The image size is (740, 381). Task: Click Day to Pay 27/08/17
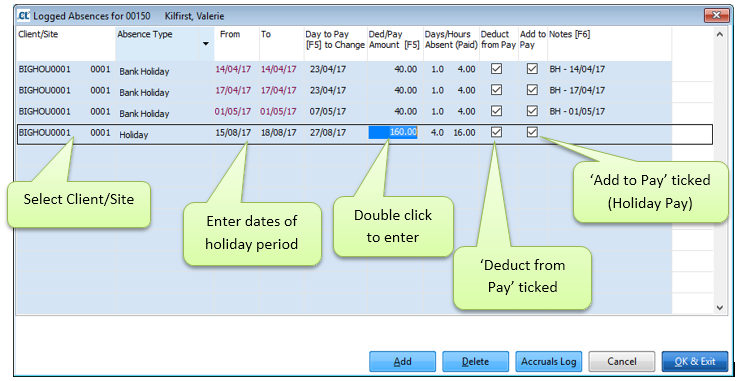(328, 133)
